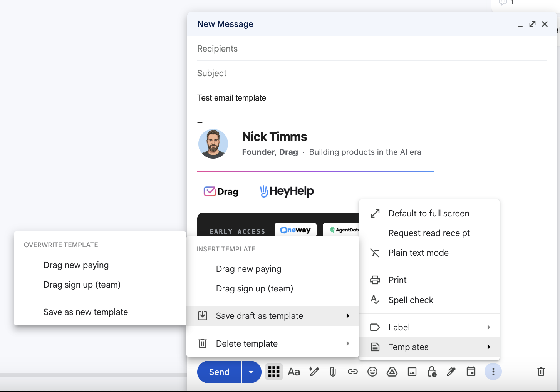Discard draft with the trash icon
This screenshot has height=392, width=560.
click(x=541, y=372)
